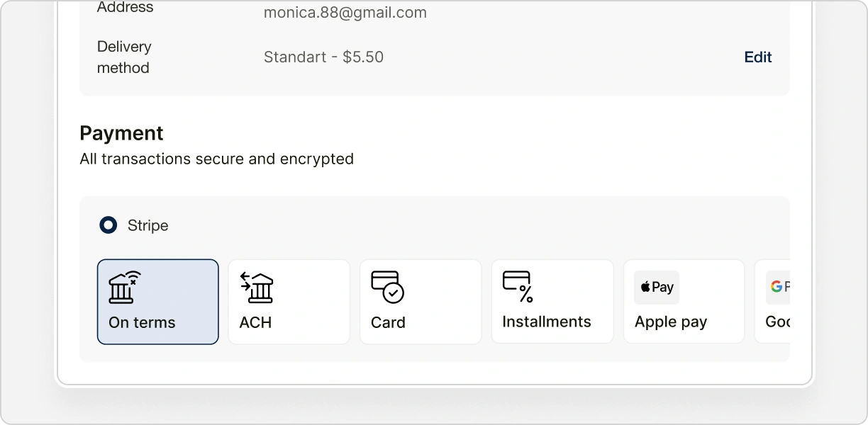Click the monica.88@gmail.com email text
This screenshot has width=868, height=425.
tap(345, 13)
